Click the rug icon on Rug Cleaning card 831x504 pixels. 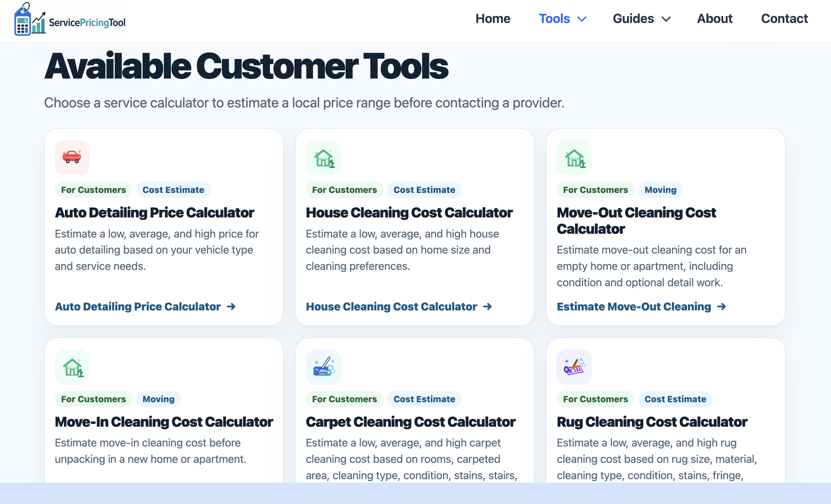click(x=574, y=367)
